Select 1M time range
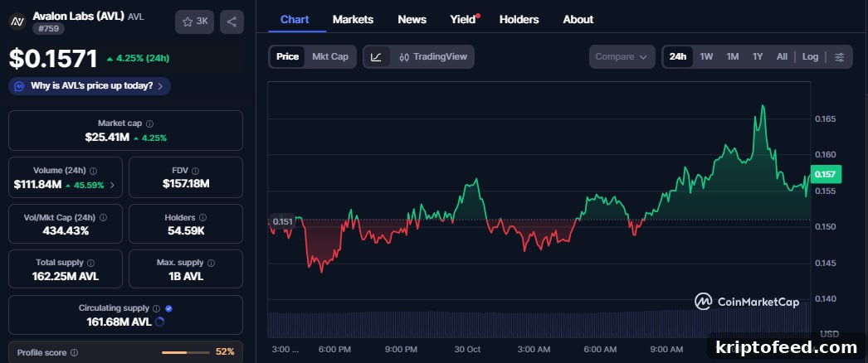 pyautogui.click(x=733, y=57)
